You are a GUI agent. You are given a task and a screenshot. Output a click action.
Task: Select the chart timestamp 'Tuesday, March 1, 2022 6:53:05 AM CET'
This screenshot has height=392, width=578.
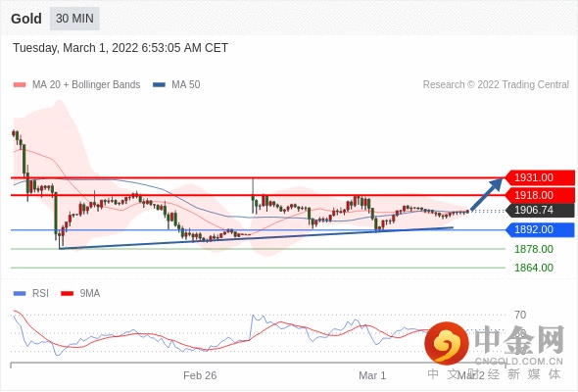tap(120, 48)
